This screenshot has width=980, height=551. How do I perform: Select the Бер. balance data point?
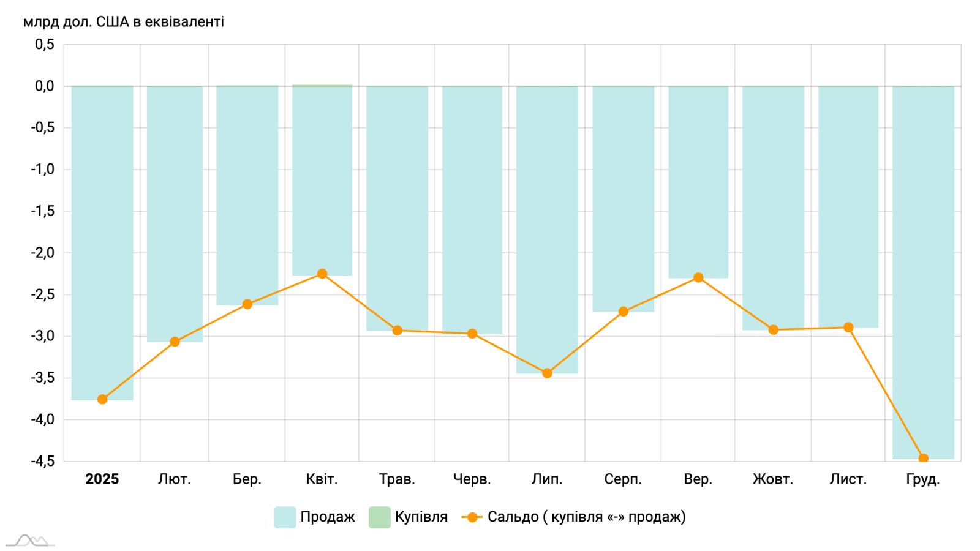(247, 304)
